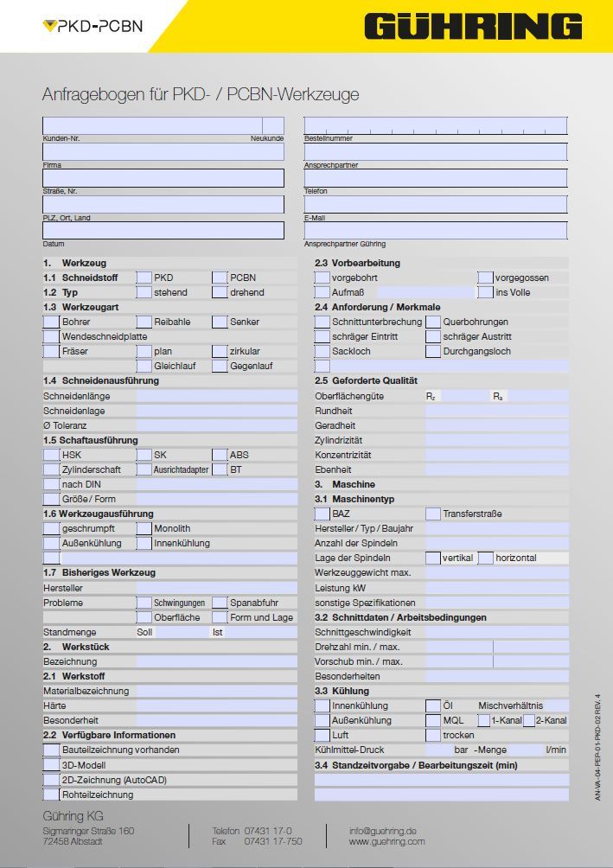Select the 3D-Modell checkbox
Viewport: 613px width, 868px height.
[51, 765]
